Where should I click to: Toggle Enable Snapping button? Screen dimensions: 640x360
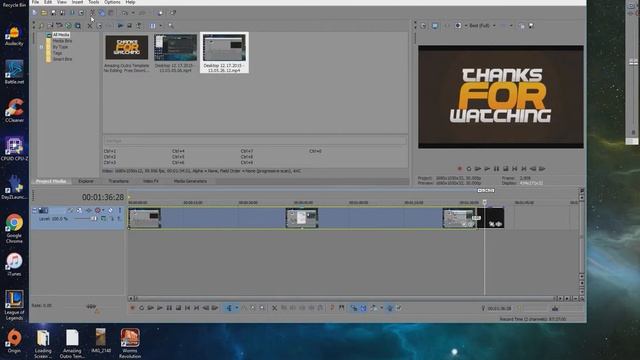[354, 308]
